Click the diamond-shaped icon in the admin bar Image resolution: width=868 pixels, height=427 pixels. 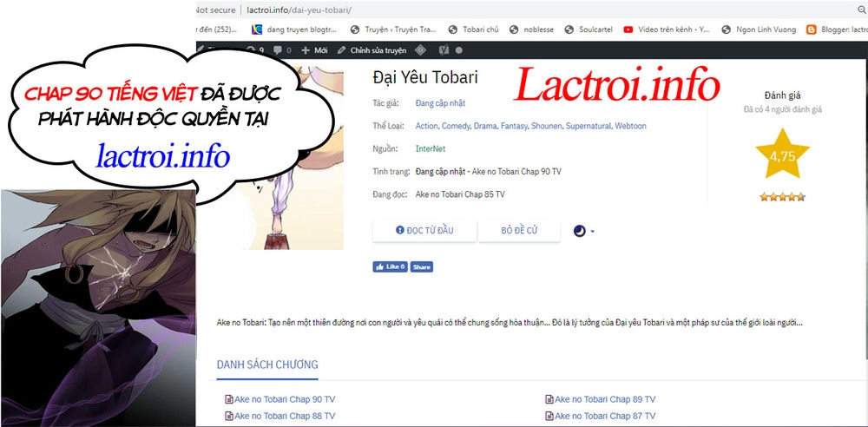tap(420, 50)
